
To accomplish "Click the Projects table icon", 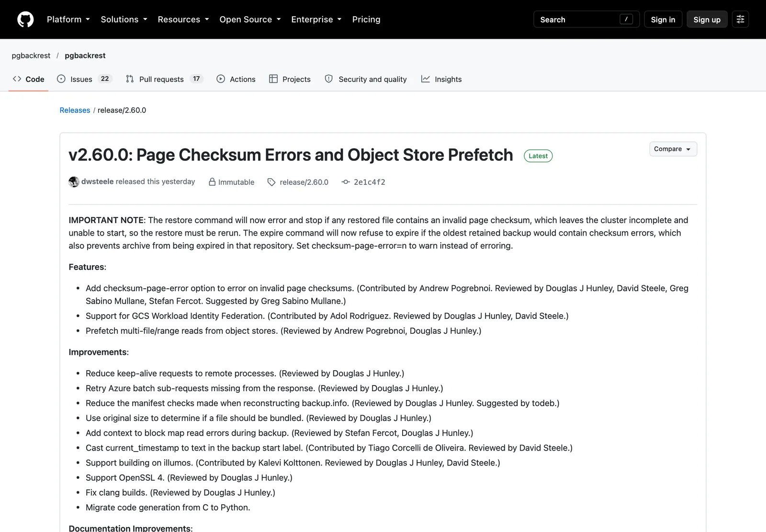I will tap(273, 79).
